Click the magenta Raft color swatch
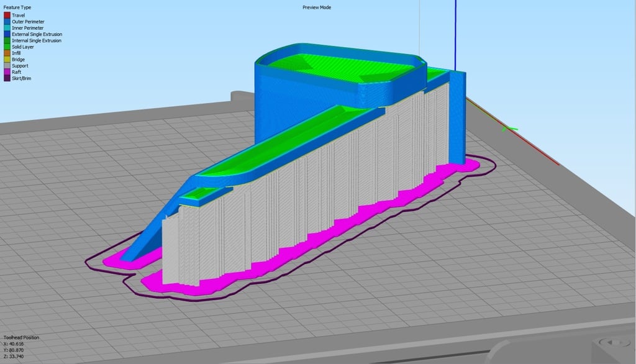 (x=7, y=72)
